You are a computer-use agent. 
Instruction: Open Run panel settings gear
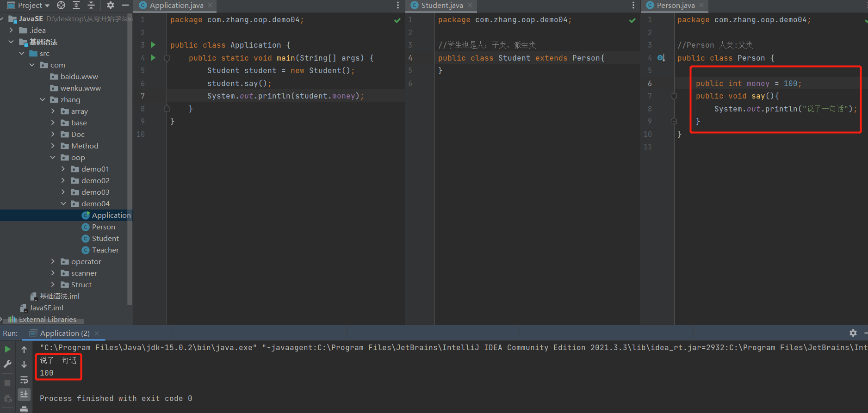pyautogui.click(x=853, y=333)
